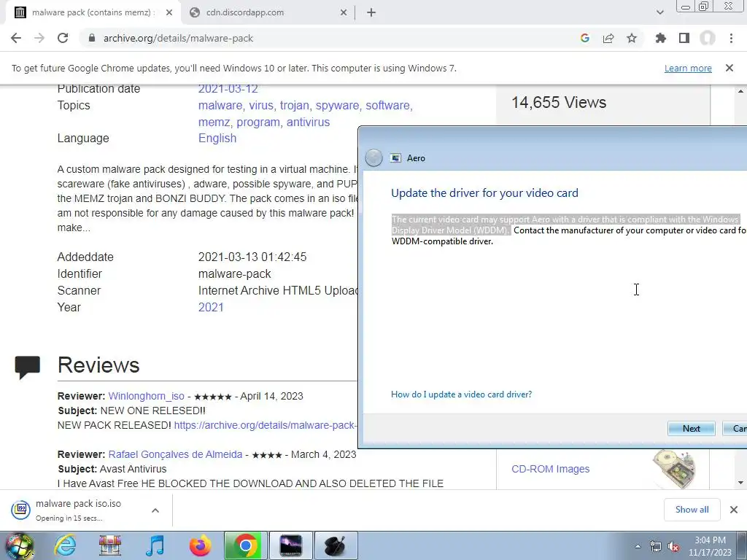Open the night-sky thumbnail taskbar item

[291, 545]
